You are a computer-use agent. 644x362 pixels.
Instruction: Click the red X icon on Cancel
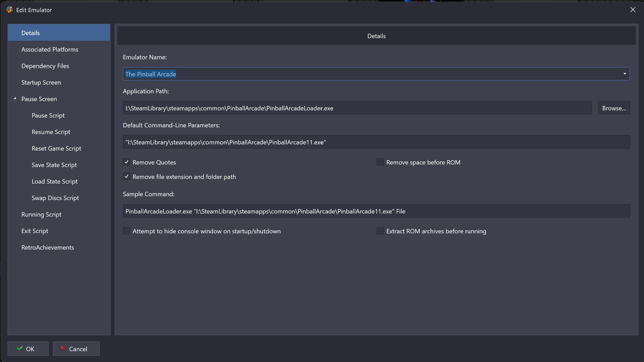(63, 348)
